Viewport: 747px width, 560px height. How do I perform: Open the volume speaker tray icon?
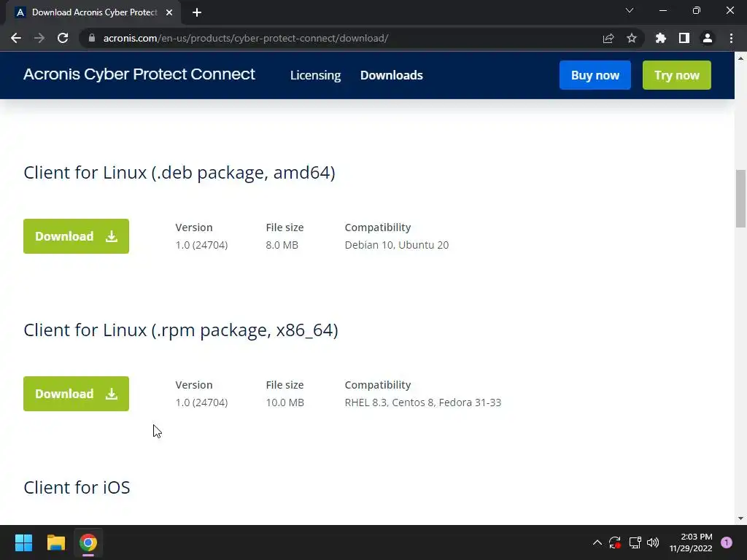pyautogui.click(x=653, y=542)
